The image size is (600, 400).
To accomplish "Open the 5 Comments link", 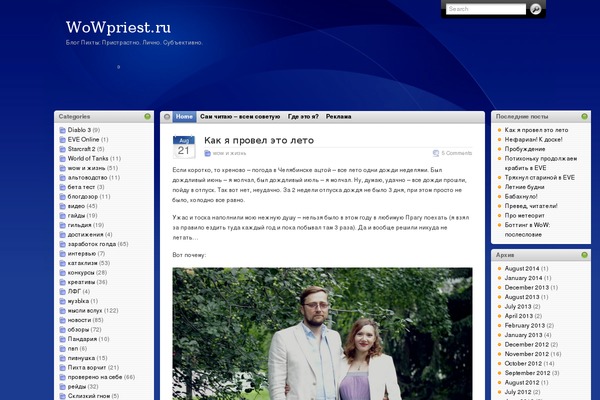I will click(457, 153).
